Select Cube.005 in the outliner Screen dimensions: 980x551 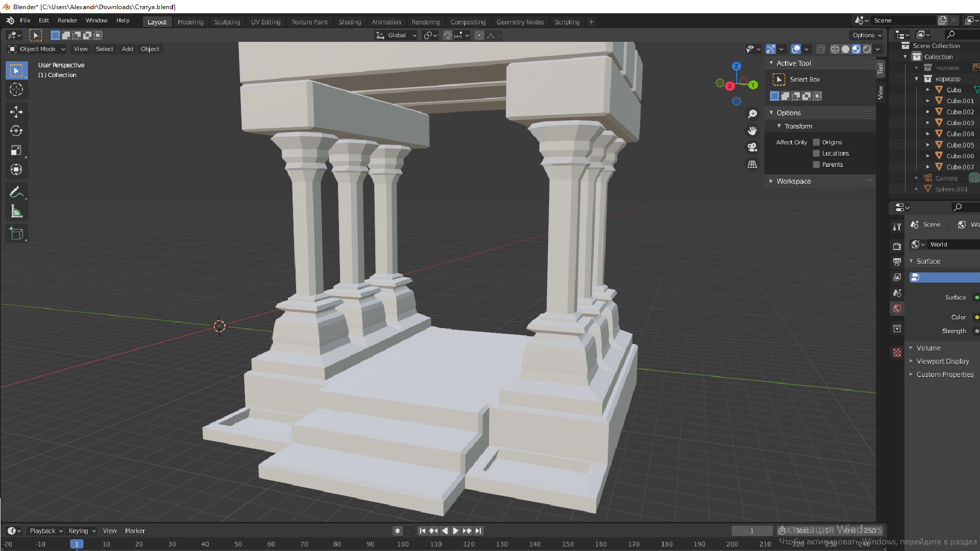960,145
